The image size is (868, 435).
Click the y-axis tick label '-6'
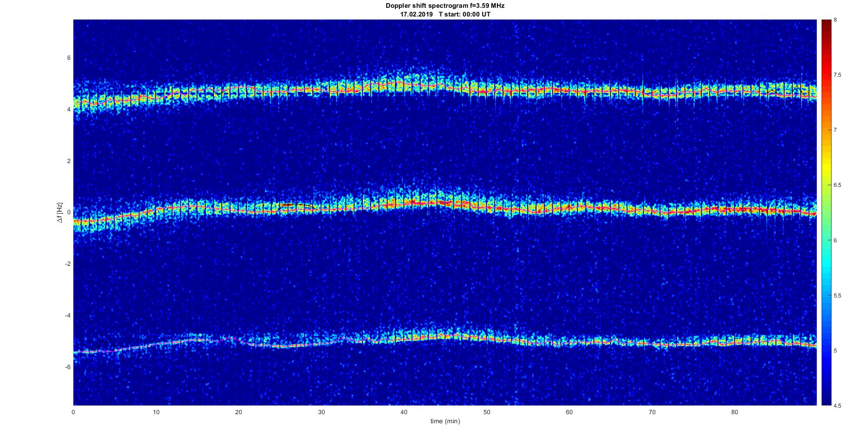pos(68,367)
